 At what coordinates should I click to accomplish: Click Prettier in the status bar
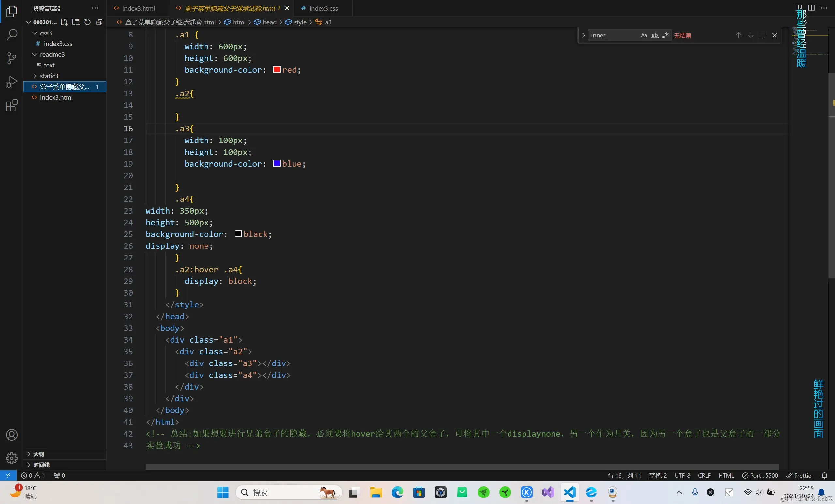(799, 476)
